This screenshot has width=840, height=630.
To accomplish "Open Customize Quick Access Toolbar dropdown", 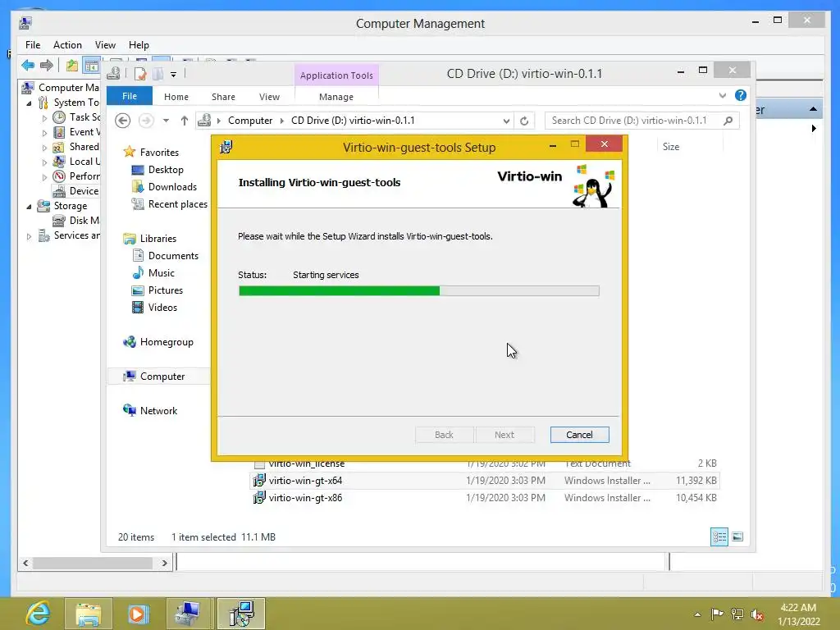I will tap(174, 75).
